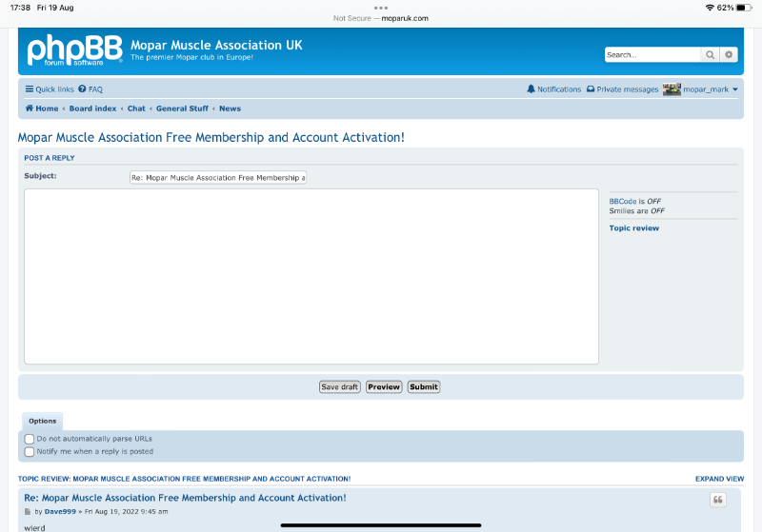Image resolution: width=762 pixels, height=532 pixels.
Task: Check Notify me when a reply is posted
Action: tap(30, 452)
